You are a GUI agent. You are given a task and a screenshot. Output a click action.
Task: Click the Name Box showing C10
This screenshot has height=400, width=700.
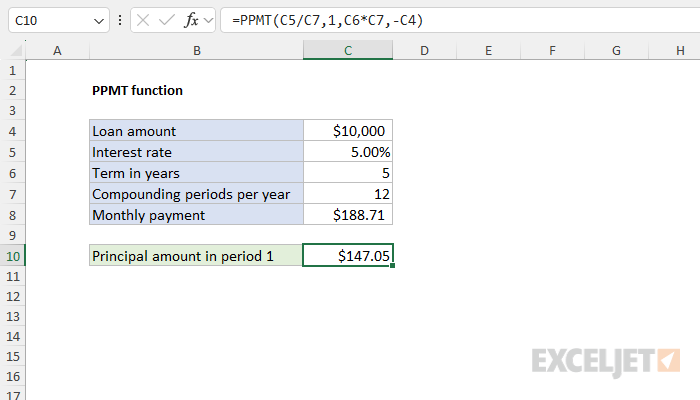pos(58,20)
